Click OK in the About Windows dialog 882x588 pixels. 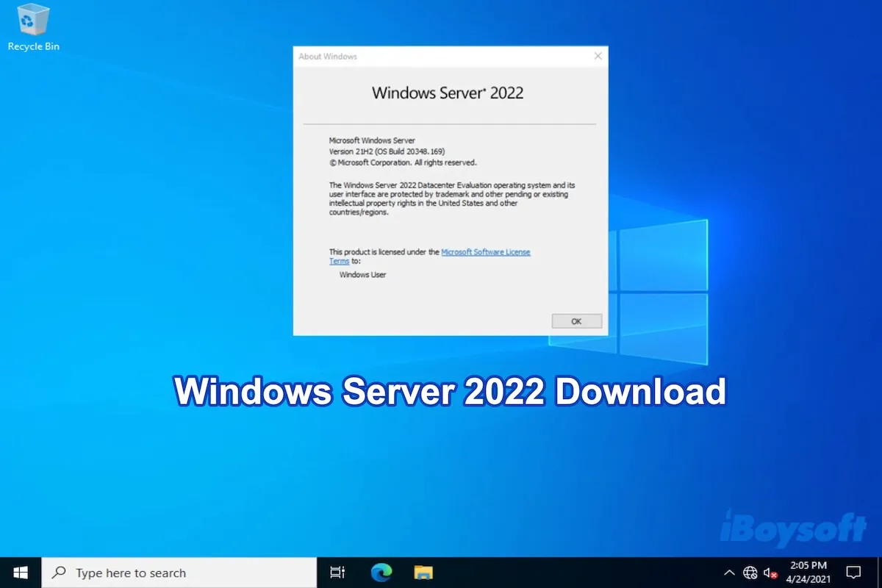[x=576, y=320]
